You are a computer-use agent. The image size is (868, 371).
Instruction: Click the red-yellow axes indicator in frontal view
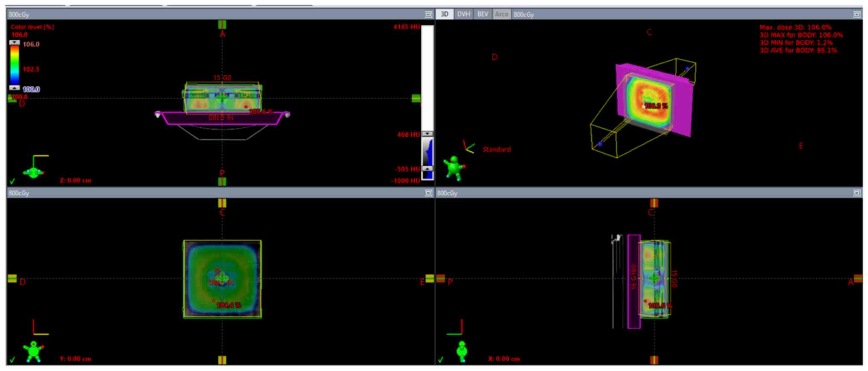click(41, 327)
